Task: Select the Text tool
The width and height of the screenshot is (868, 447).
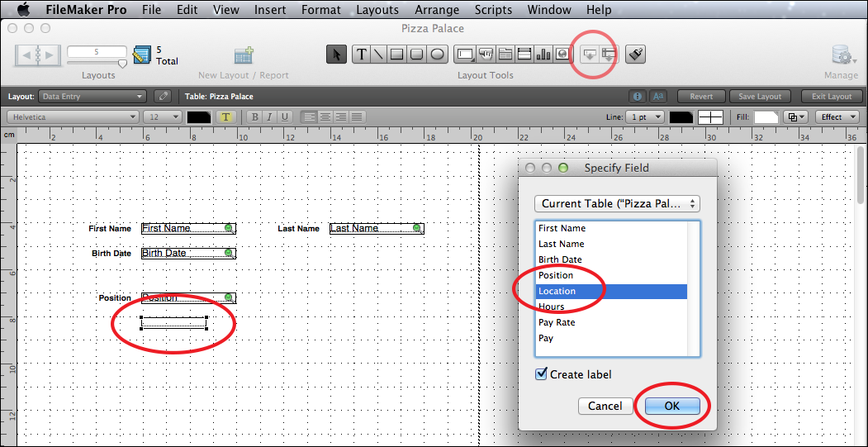Action: [361, 55]
